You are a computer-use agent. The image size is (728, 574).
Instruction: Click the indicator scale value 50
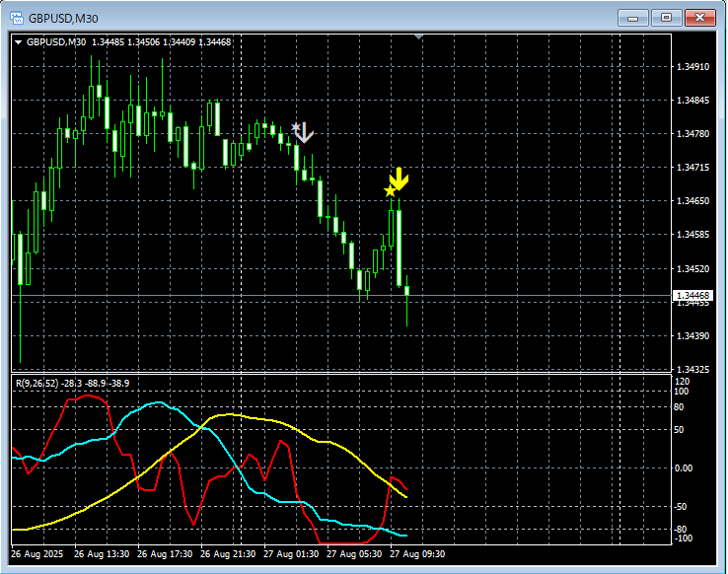(x=679, y=430)
